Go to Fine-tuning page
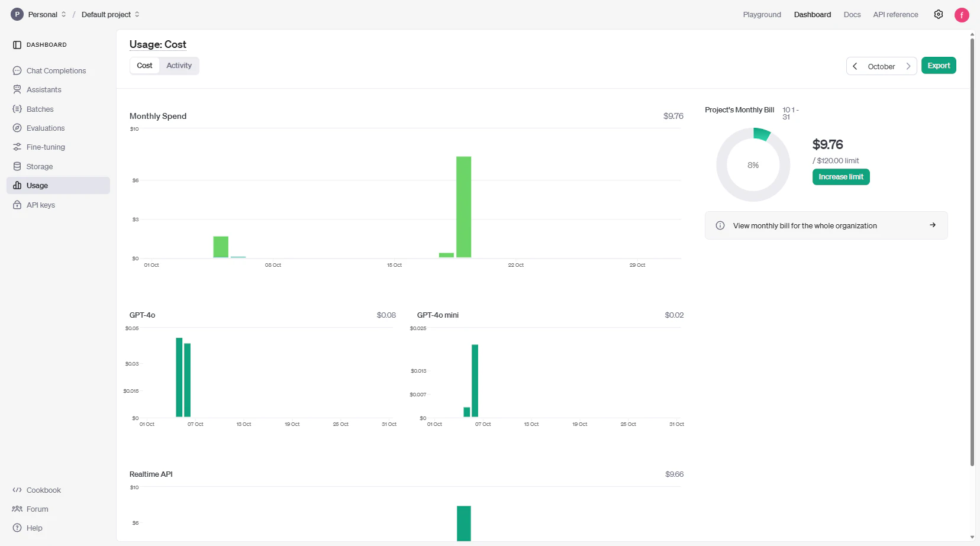The height and width of the screenshot is (546, 980). tap(58, 147)
